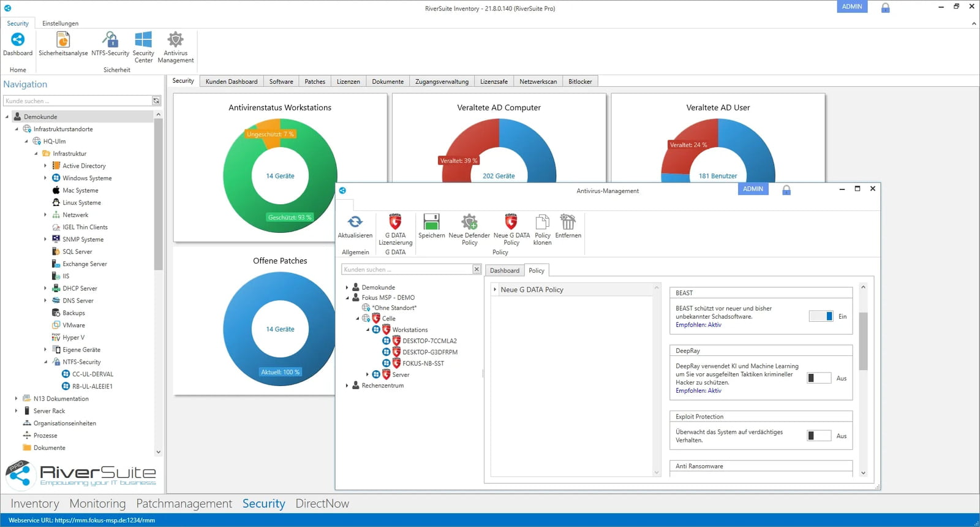Switch to Dashboard tab in Antivirus-Management
This screenshot has height=527, width=980.
pos(505,270)
